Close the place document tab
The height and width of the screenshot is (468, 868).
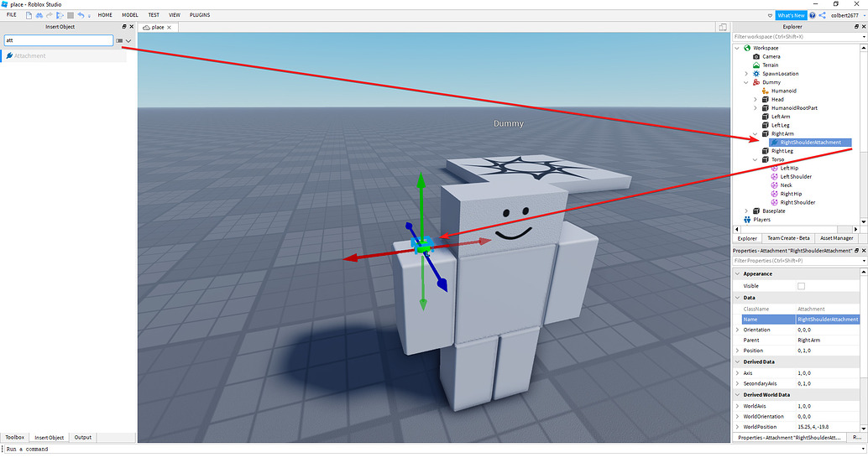[170, 27]
